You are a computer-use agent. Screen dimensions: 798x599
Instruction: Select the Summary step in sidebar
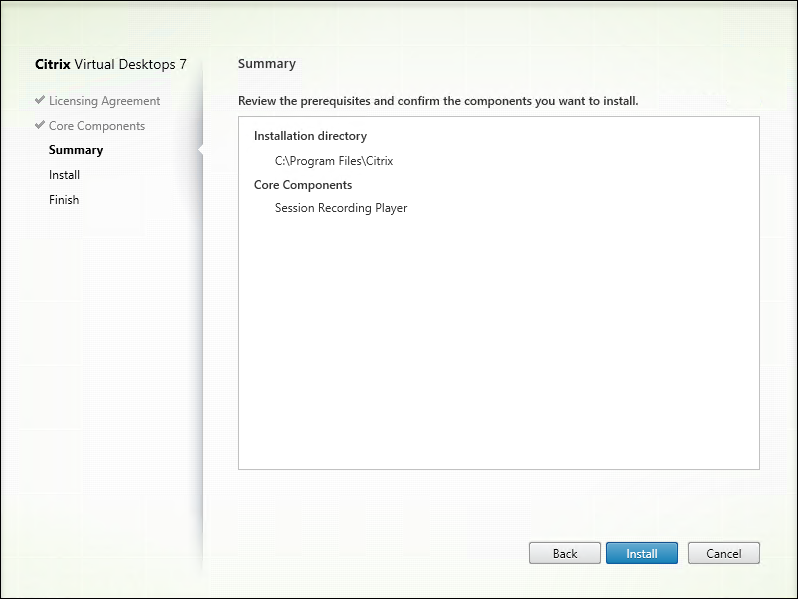tap(76, 150)
